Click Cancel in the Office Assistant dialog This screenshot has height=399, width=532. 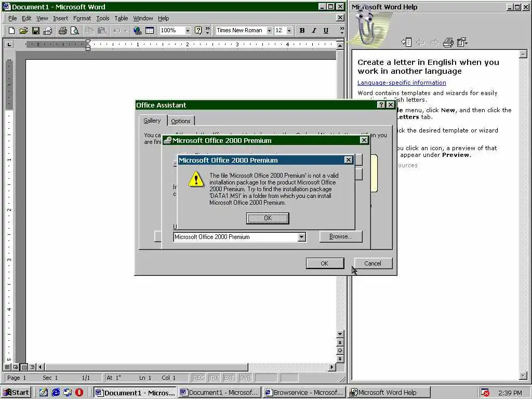(373, 263)
